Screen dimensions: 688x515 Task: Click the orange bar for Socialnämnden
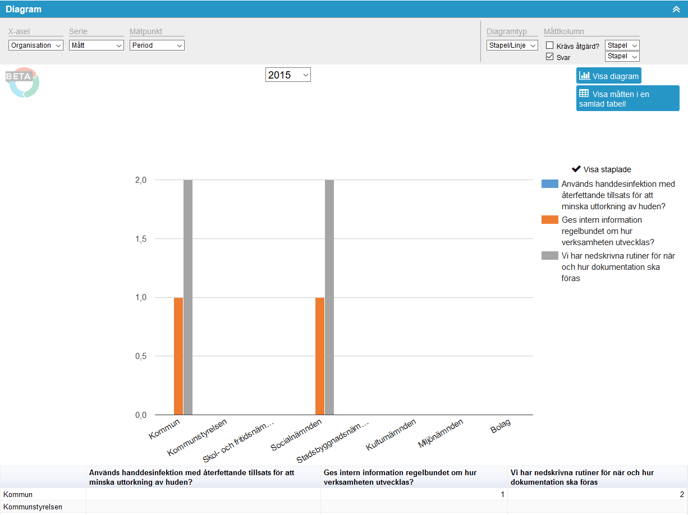(x=320, y=355)
